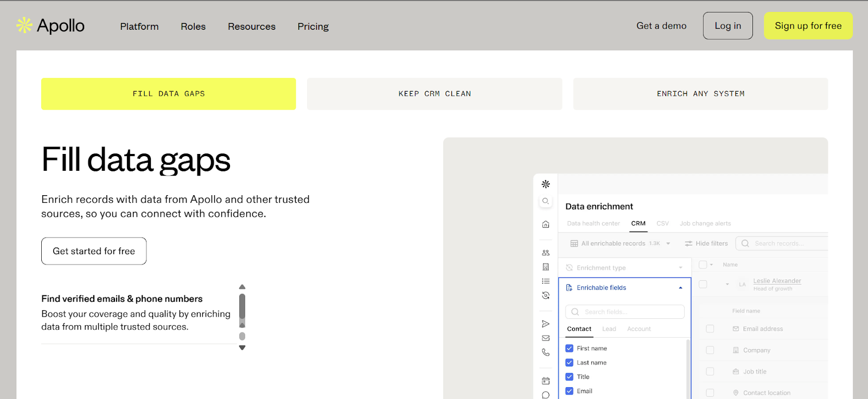
Task: Click the magnifier icon in Search fields box
Action: 575,312
